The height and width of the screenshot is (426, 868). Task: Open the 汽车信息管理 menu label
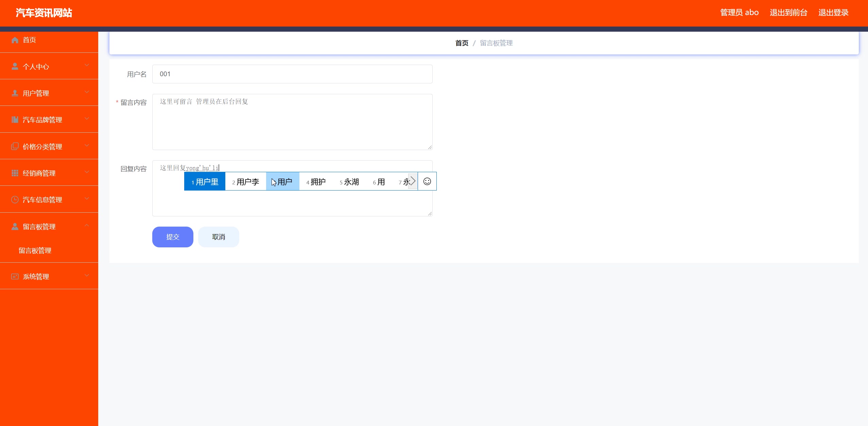click(x=42, y=200)
